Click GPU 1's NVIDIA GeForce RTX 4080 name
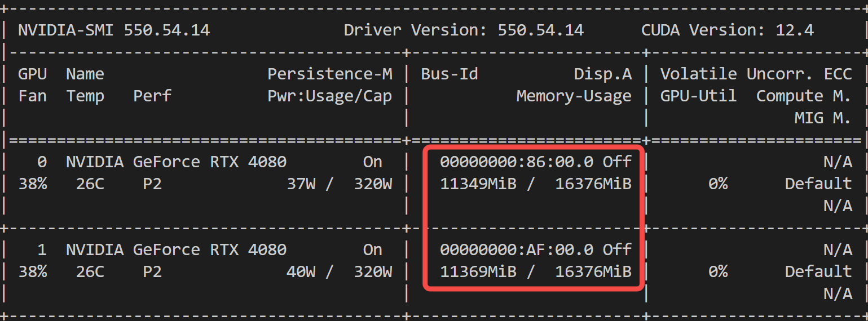This screenshot has height=321, width=868. 176,249
